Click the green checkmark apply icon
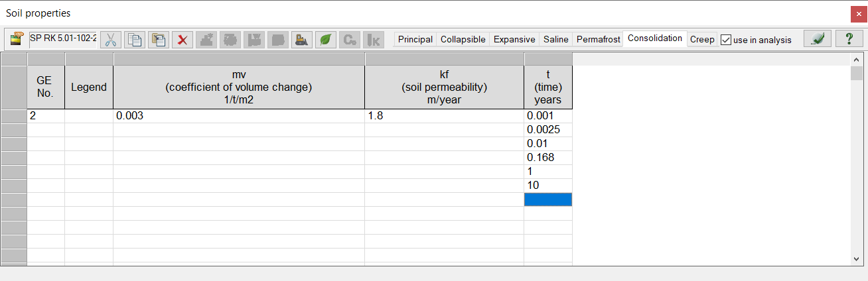 pos(818,39)
